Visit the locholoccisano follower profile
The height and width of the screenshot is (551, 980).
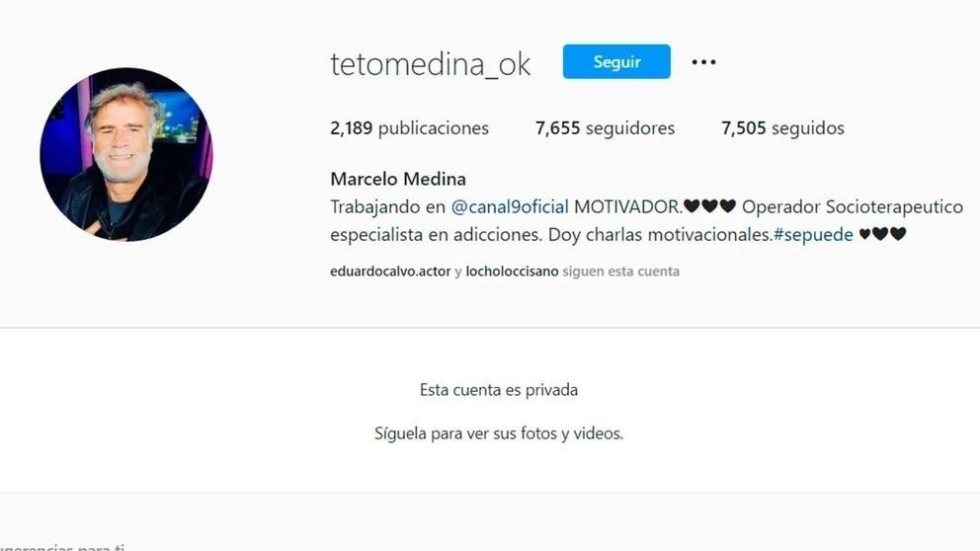[512, 272]
